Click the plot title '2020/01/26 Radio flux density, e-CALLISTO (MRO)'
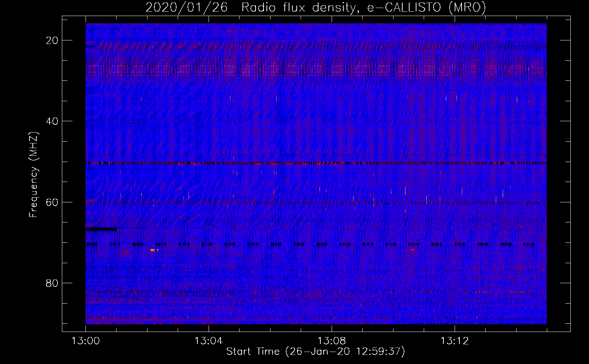Screen dimensions: 589x364 (316, 7)
